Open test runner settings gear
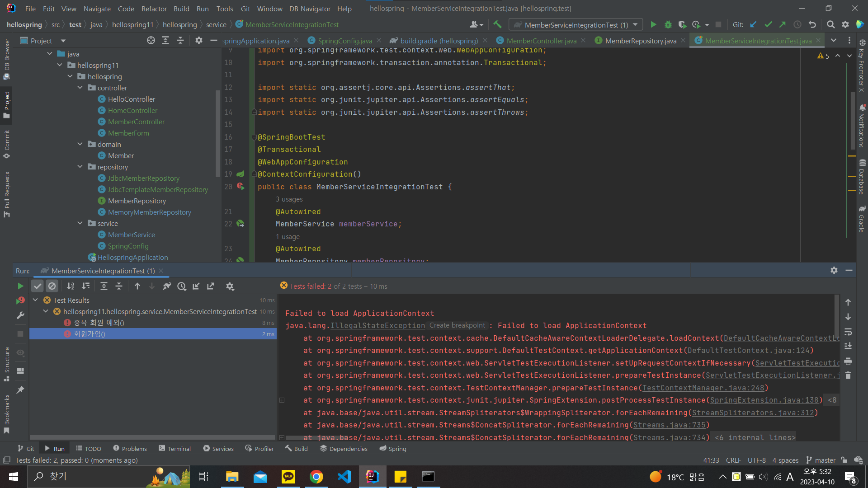The width and height of the screenshot is (868, 488). pyautogui.click(x=230, y=286)
